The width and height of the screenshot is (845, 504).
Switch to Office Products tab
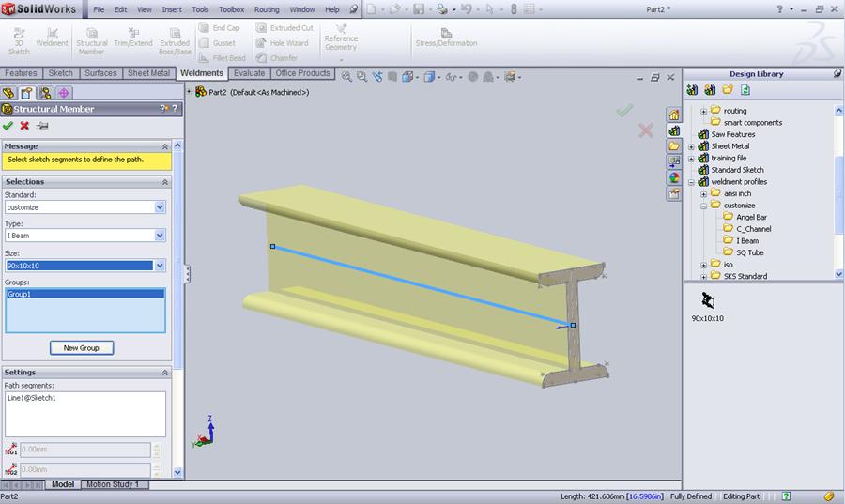point(302,73)
